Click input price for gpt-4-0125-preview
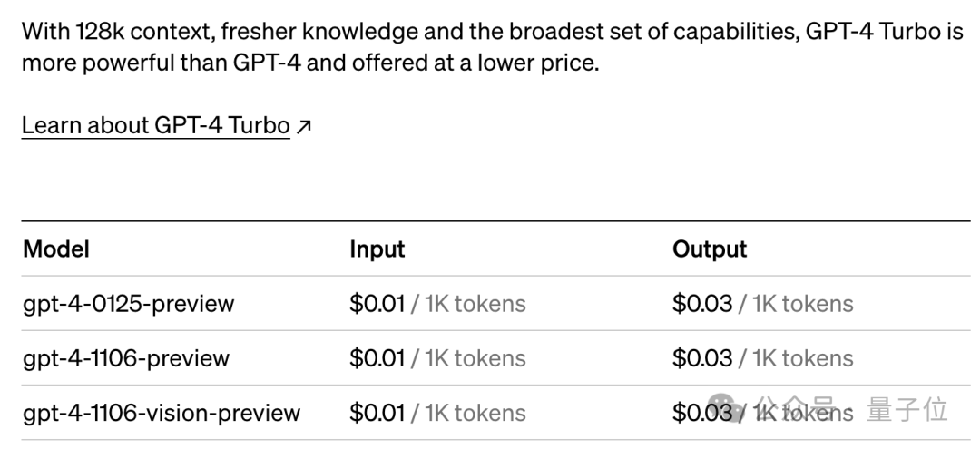The height and width of the screenshot is (449, 980). (x=377, y=304)
